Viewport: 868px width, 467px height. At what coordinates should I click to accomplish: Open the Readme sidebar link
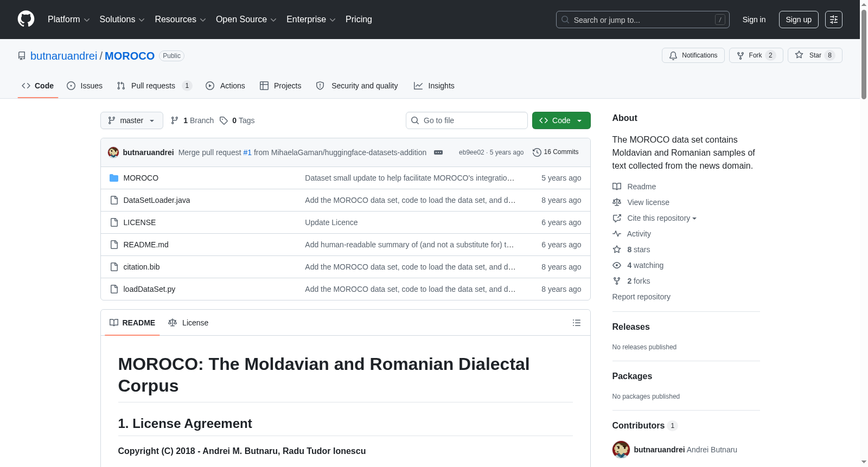pos(634,187)
